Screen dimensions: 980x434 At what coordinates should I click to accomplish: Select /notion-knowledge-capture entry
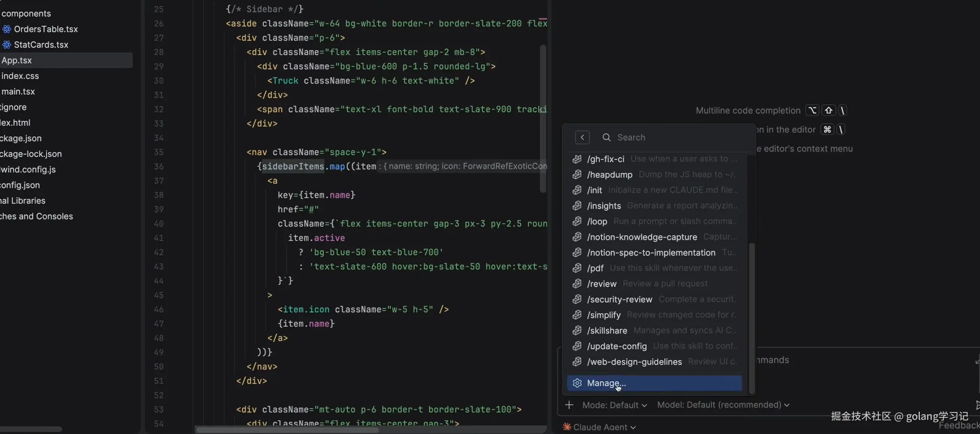(654, 237)
